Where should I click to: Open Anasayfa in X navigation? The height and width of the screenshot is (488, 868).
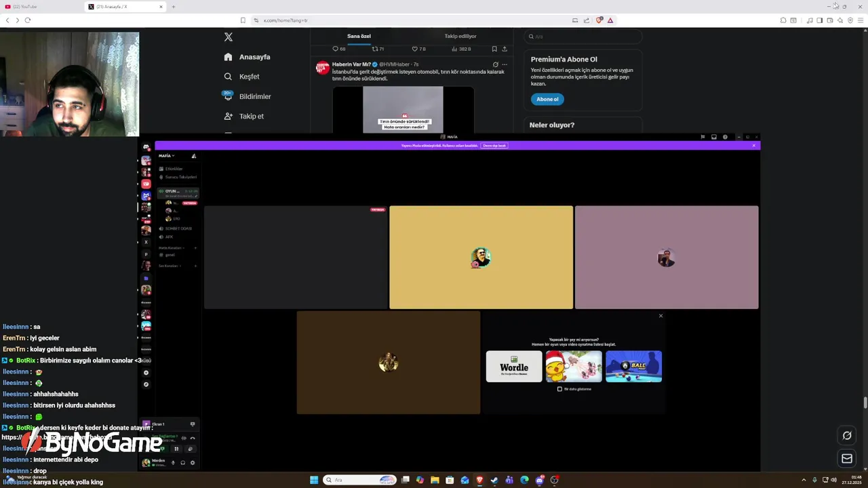click(248, 57)
